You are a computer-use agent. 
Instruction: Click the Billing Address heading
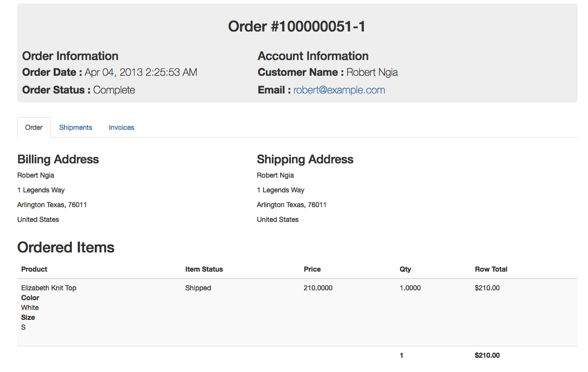(58, 159)
